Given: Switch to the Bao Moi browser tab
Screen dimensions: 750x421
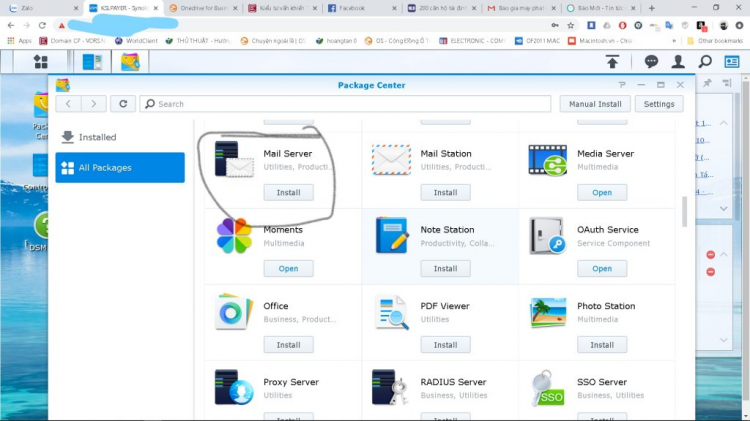Looking at the screenshot, I should [601, 8].
